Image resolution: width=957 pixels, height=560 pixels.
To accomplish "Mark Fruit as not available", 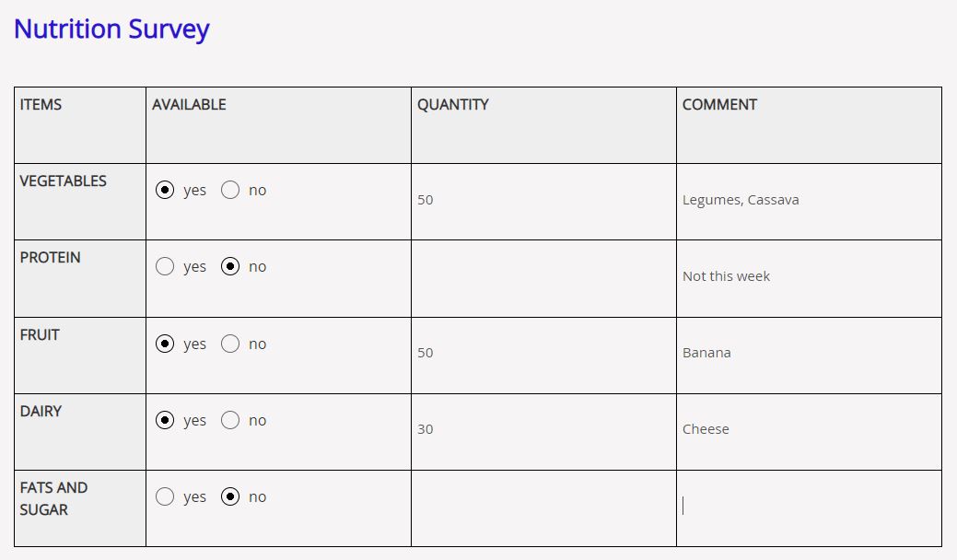I will click(230, 344).
